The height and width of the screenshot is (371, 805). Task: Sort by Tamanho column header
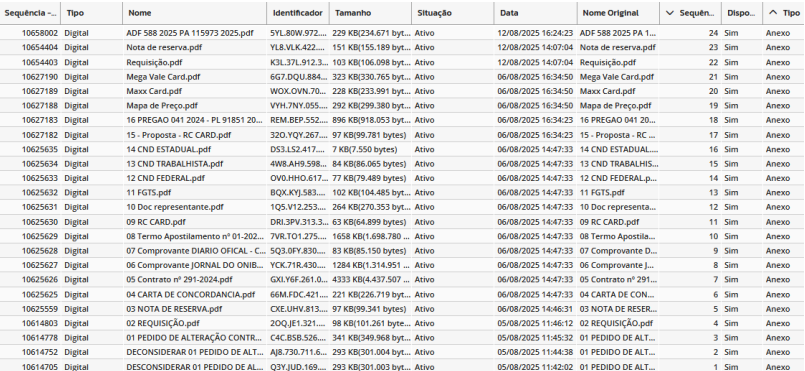click(x=371, y=13)
